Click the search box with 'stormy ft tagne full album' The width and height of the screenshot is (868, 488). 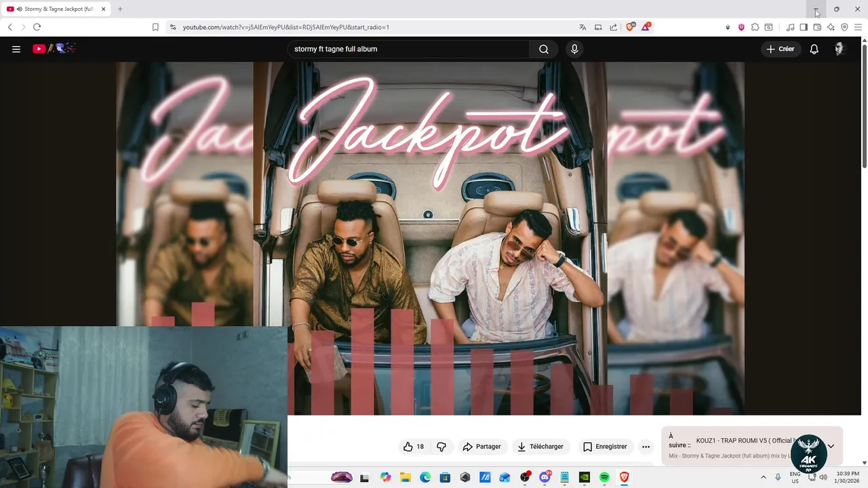[x=408, y=49]
